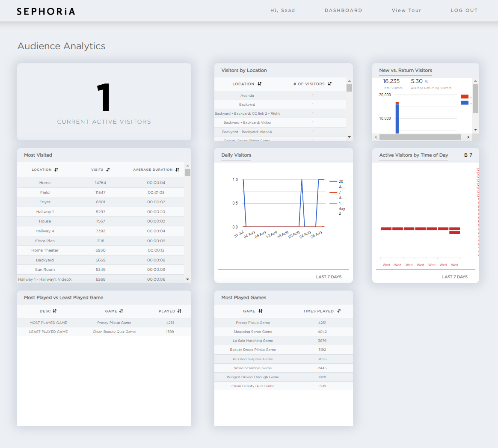Image resolution: width=498 pixels, height=448 pixels.
Task: Click the red 7 days legend line
Action: pyautogui.click(x=333, y=193)
